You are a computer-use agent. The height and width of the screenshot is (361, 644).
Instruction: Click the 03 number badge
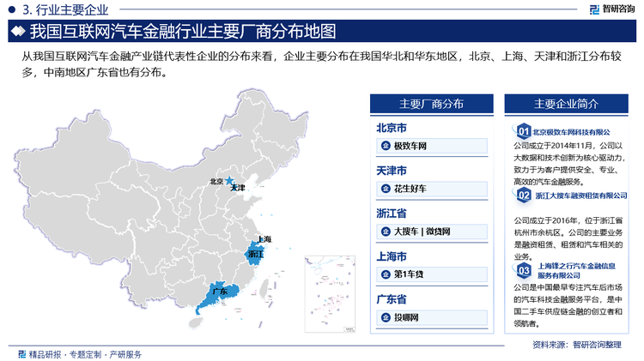tap(523, 270)
